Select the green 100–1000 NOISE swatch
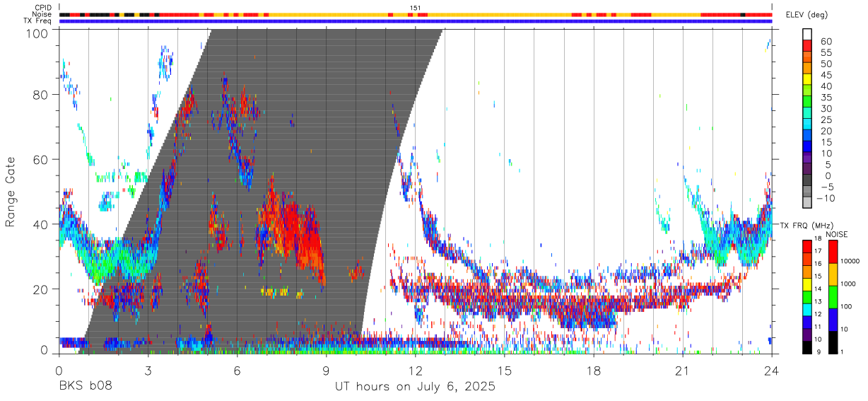The width and height of the screenshot is (868, 401). 833,297
